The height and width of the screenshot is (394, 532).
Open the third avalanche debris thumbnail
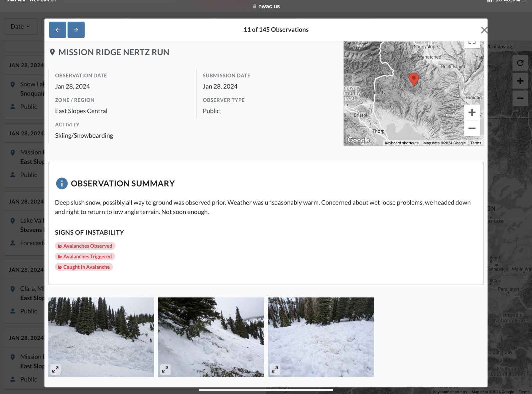tap(321, 336)
